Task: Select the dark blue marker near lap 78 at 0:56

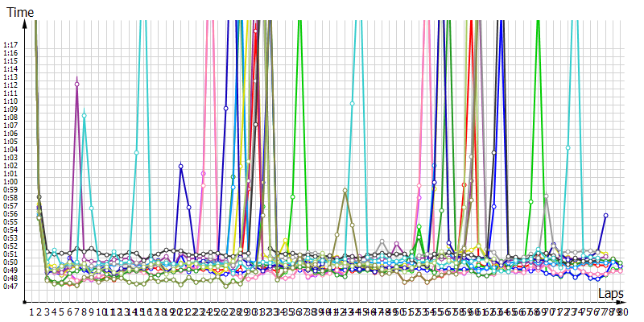Action: [x=605, y=215]
